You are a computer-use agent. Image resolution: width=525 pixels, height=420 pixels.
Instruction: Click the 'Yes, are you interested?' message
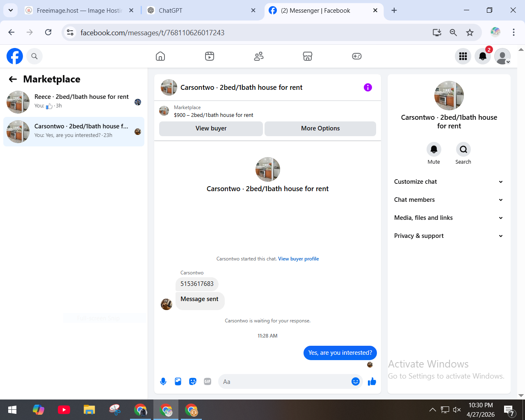340,353
